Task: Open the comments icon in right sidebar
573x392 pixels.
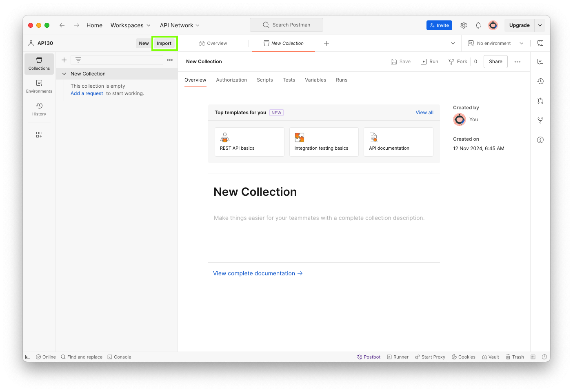Action: click(x=540, y=62)
